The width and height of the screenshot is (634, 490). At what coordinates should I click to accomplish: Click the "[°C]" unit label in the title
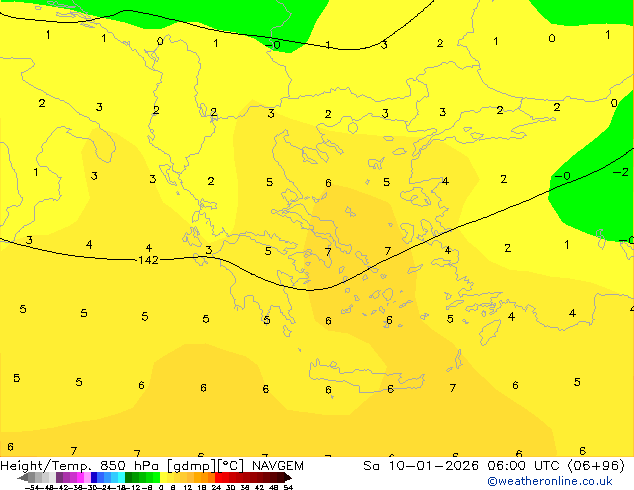coord(230,466)
